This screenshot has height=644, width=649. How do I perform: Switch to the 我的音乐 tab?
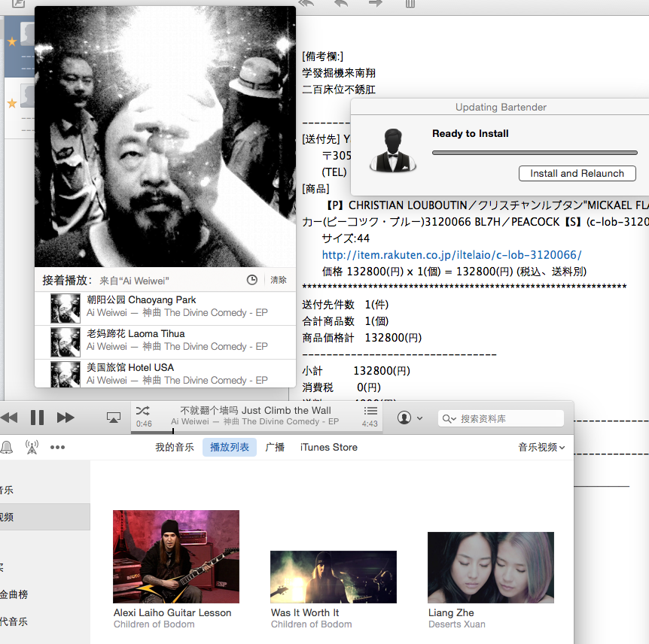(x=175, y=447)
